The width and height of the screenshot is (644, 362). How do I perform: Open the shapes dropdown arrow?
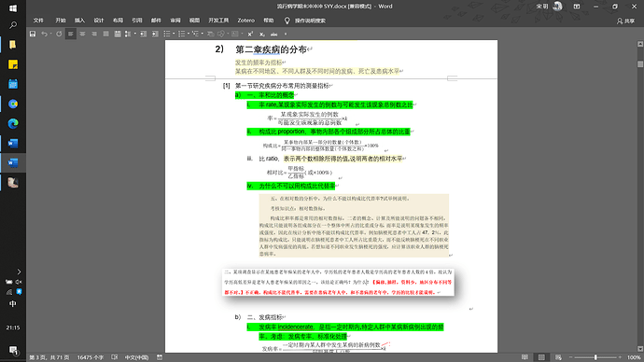[228, 35]
